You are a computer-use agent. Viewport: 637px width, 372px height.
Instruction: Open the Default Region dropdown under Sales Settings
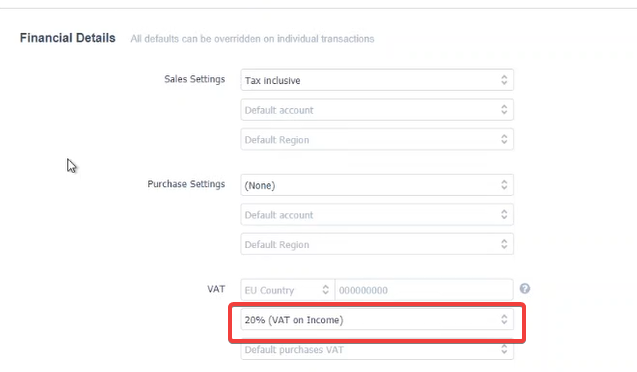377,139
